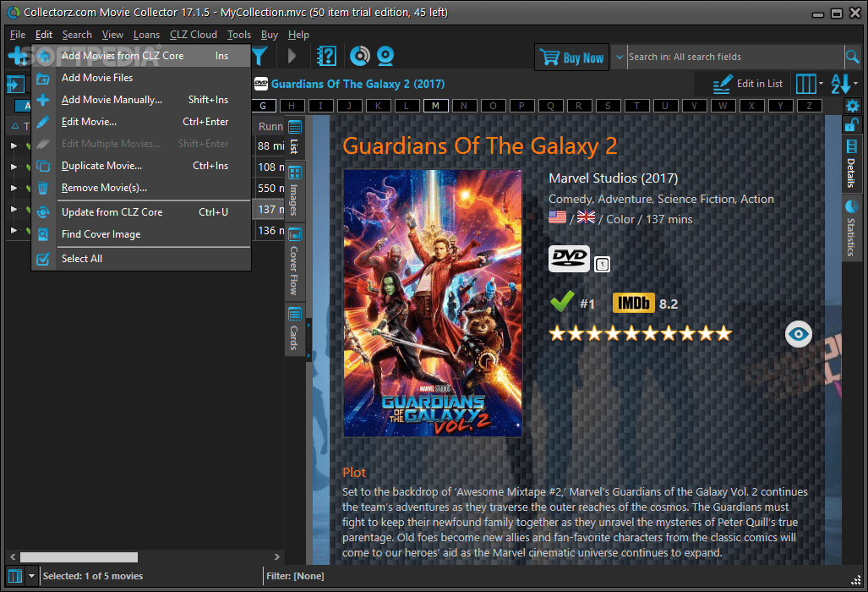Expand the row arrow next to 137
This screenshot has width=868, height=592.
pyautogui.click(x=14, y=209)
